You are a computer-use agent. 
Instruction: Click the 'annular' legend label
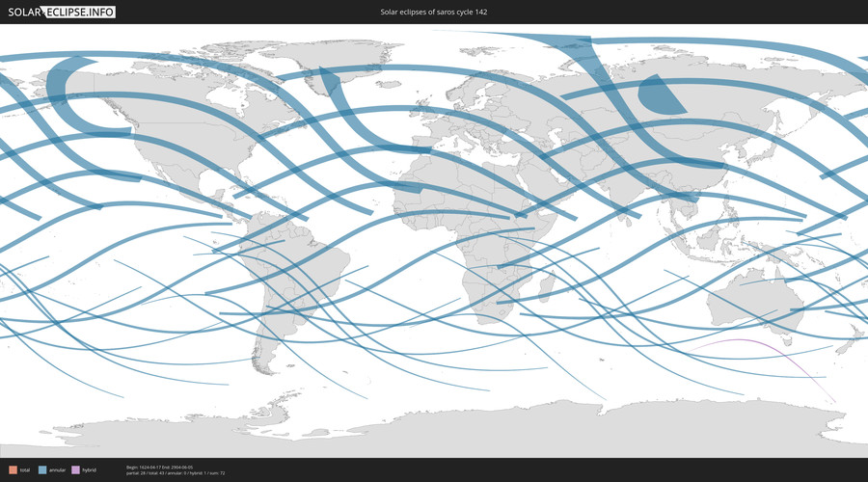57,469
